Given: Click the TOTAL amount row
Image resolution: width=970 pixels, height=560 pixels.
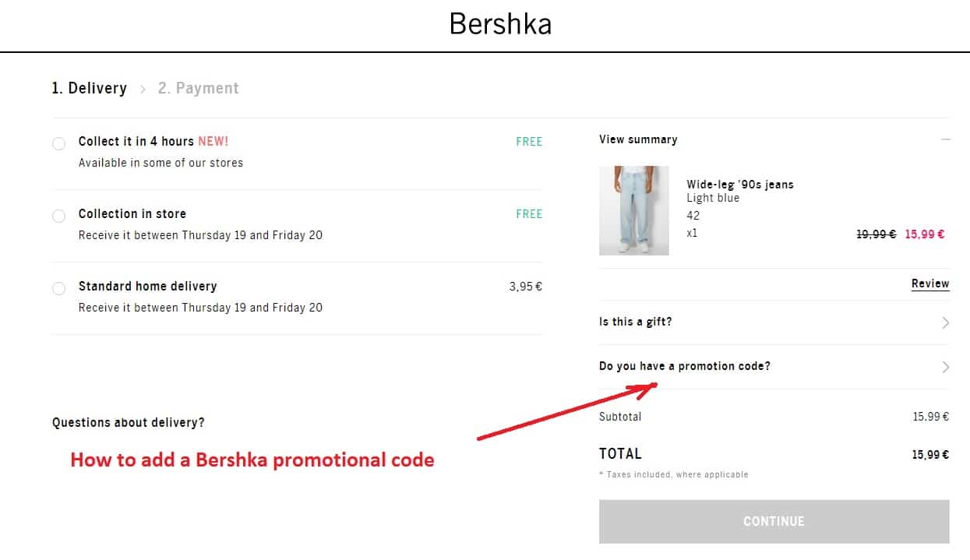Looking at the screenshot, I should click(x=929, y=453).
